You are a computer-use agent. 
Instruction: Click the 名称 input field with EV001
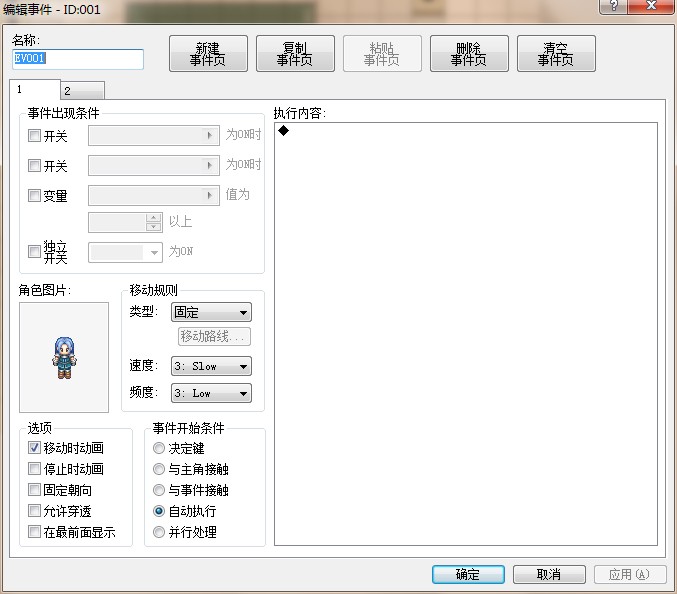click(78, 59)
